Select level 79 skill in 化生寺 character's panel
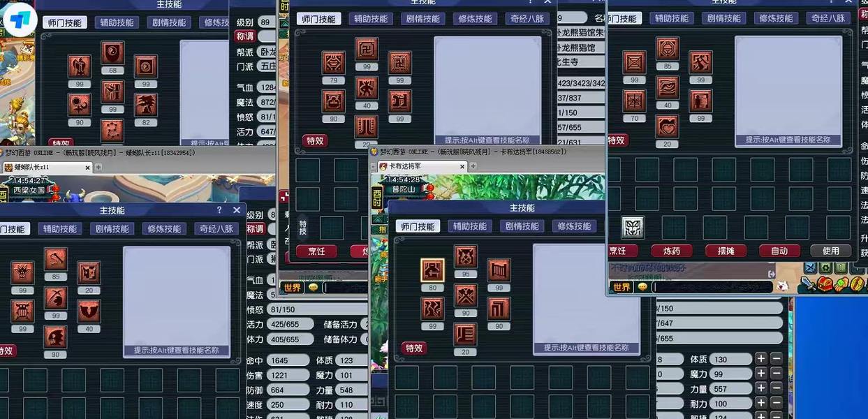 333,63
